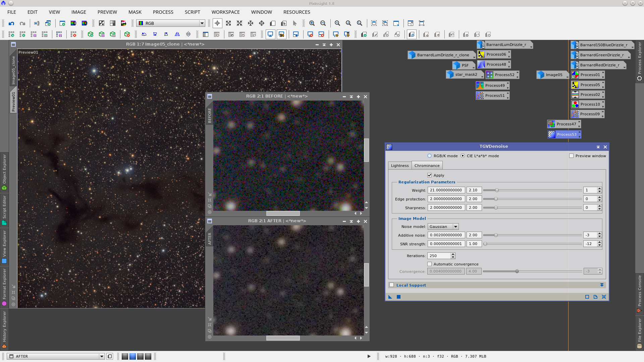The height and width of the screenshot is (362, 644).
Task: Click the Zoom In magnifier icon
Action: point(312,23)
